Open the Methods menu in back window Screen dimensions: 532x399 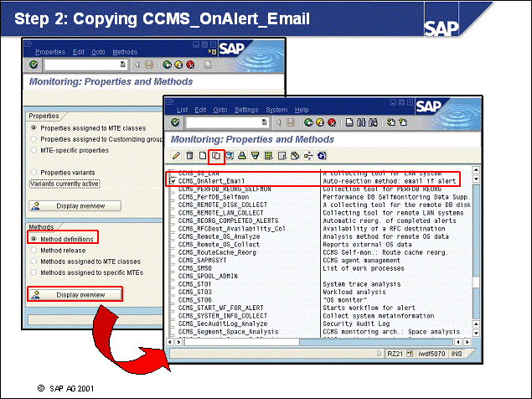(124, 52)
